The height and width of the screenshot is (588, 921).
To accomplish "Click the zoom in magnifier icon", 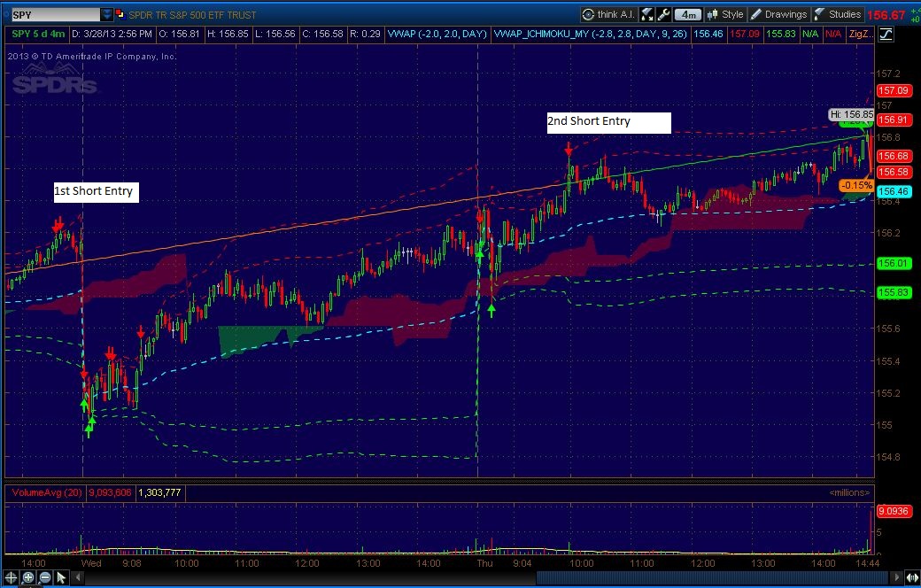I will 28,577.
